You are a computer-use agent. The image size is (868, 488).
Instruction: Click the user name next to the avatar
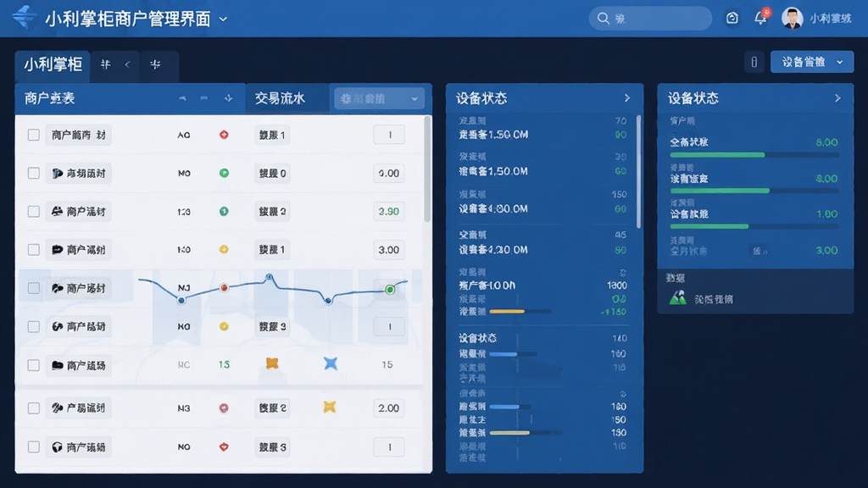831,19
